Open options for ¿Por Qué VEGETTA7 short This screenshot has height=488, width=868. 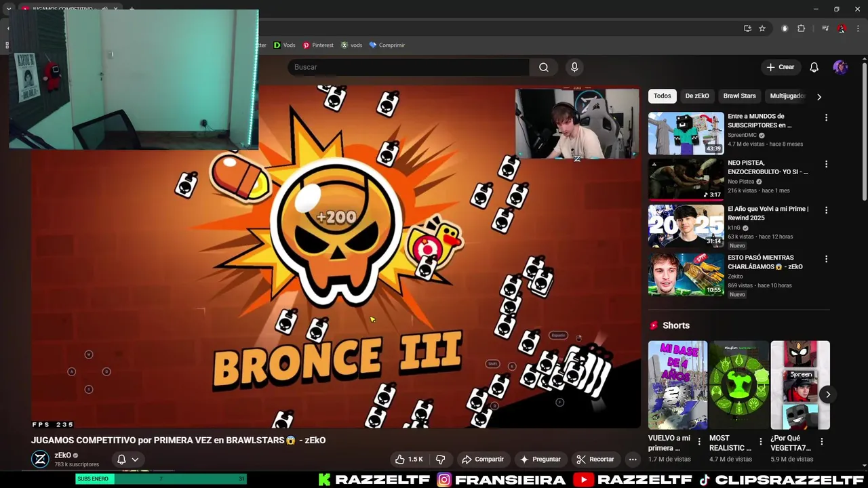821,441
